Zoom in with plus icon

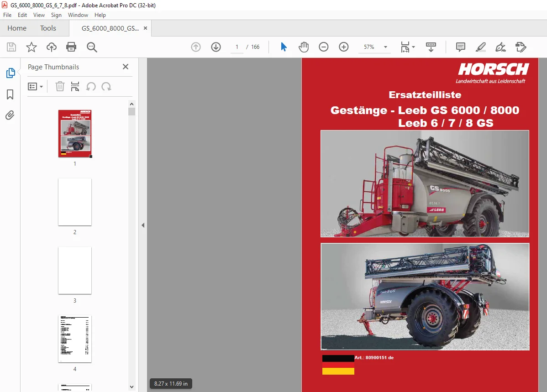click(x=344, y=47)
